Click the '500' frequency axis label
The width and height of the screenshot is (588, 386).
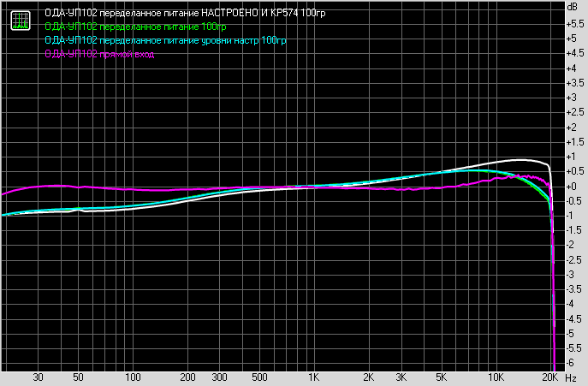259,377
